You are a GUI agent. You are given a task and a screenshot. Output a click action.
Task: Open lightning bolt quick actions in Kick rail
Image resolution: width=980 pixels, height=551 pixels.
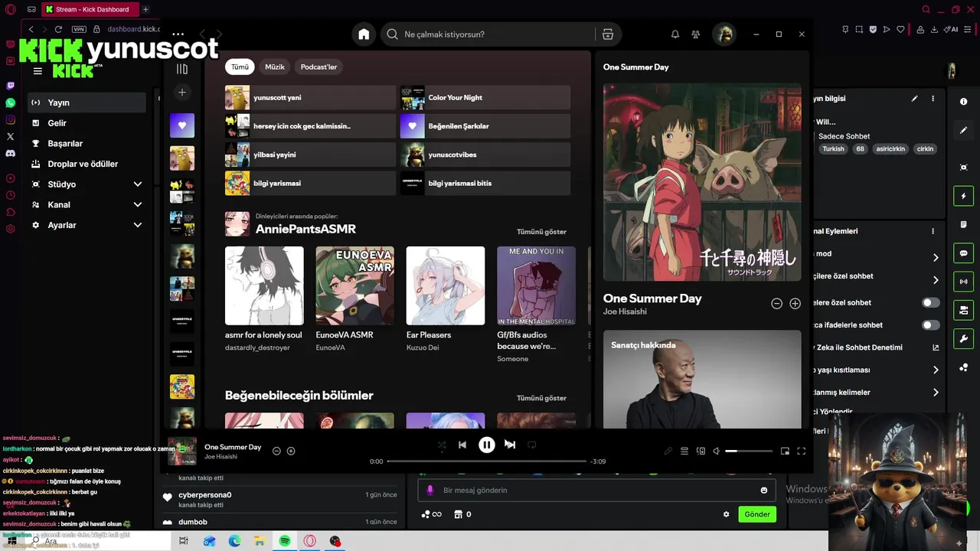click(964, 197)
